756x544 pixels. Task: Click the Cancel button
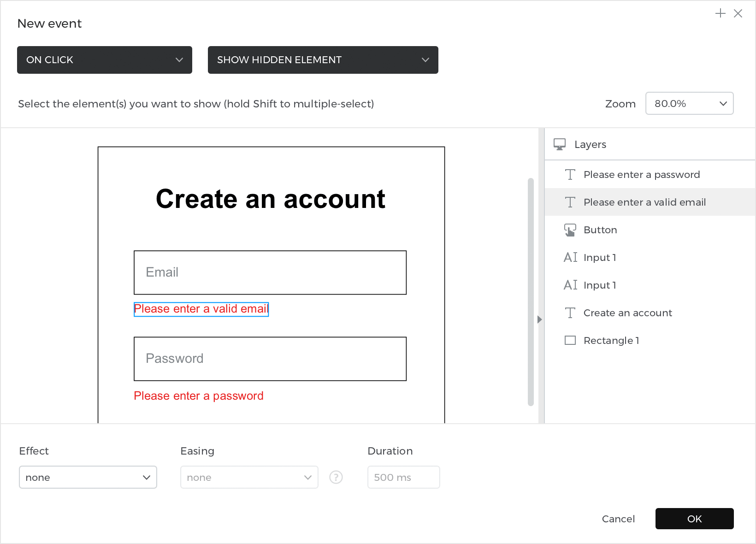[x=618, y=519]
